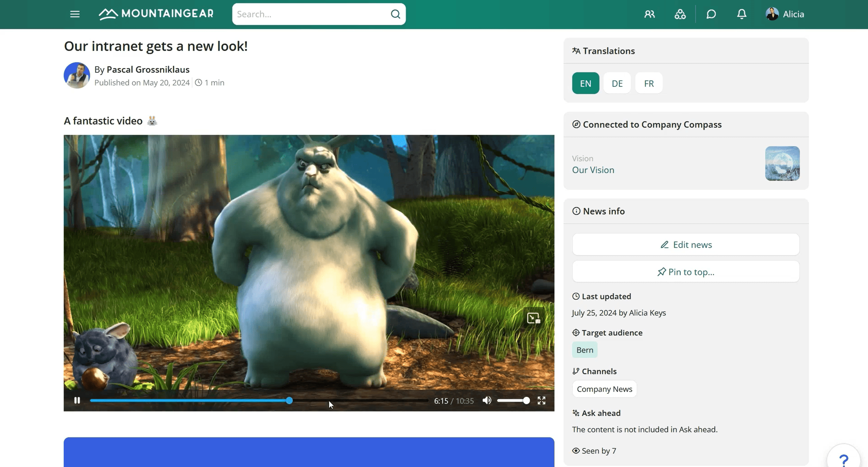Select the Bern target audience tag

click(584, 350)
